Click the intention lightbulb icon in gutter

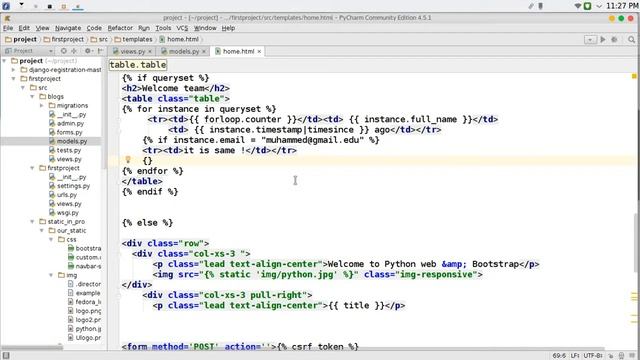pyautogui.click(x=128, y=160)
